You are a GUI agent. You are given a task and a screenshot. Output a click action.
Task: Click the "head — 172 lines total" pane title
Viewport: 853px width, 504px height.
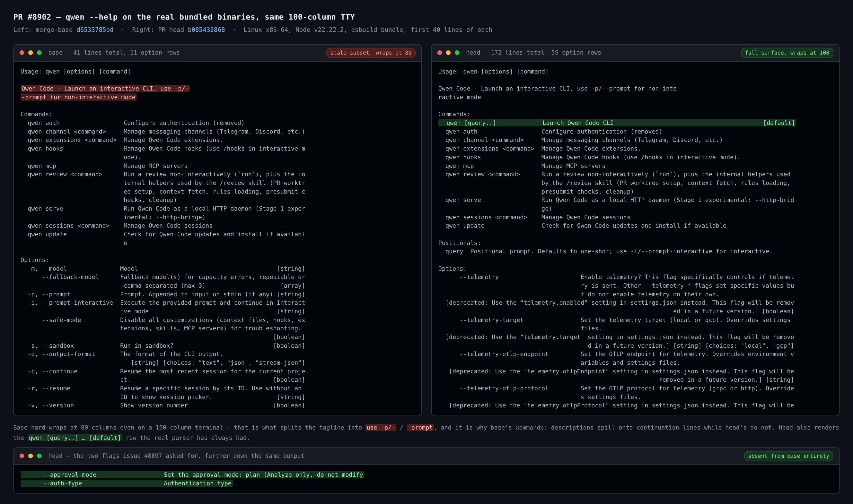click(x=533, y=53)
